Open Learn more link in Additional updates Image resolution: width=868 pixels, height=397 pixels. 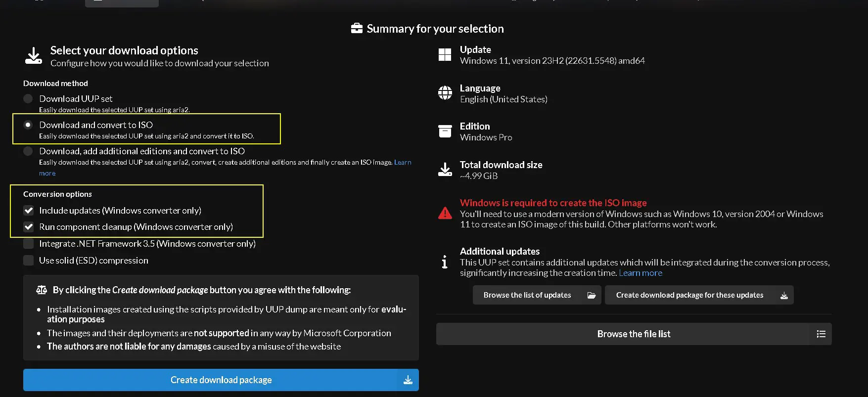click(x=640, y=273)
